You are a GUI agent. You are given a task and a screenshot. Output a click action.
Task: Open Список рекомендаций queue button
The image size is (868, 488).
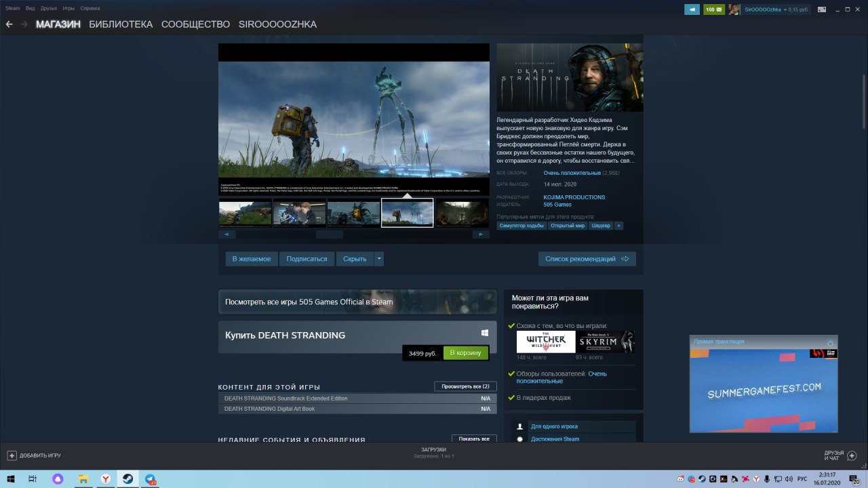pyautogui.click(x=587, y=259)
